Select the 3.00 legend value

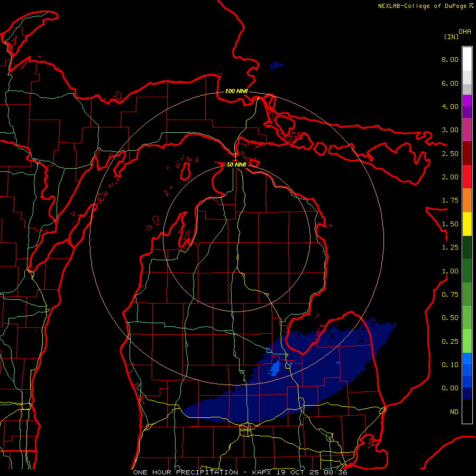(450, 130)
